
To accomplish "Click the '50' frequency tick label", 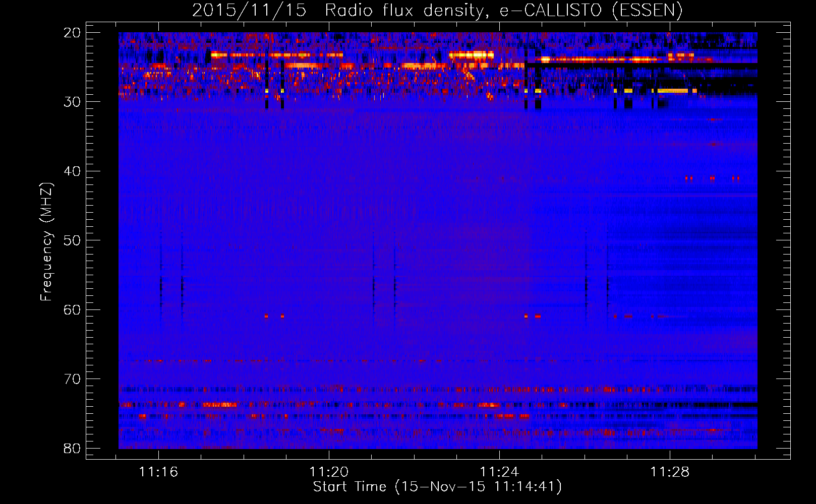I will click(73, 240).
